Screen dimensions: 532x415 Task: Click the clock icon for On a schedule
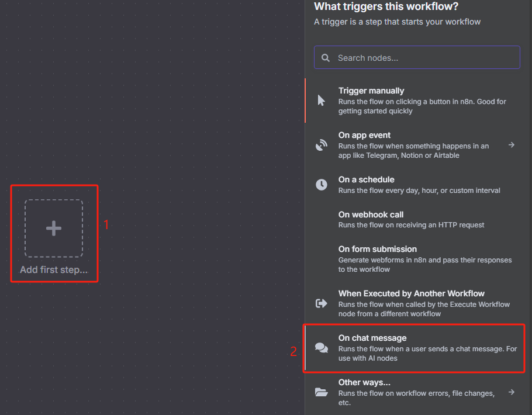click(x=322, y=185)
